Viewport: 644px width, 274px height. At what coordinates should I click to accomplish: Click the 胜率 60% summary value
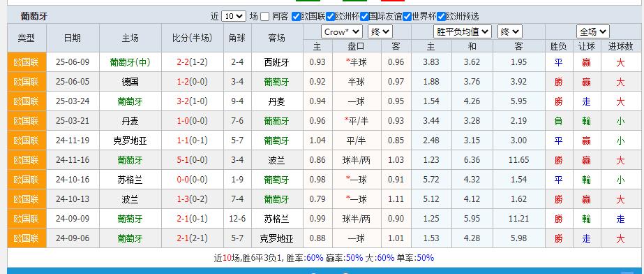315,258
